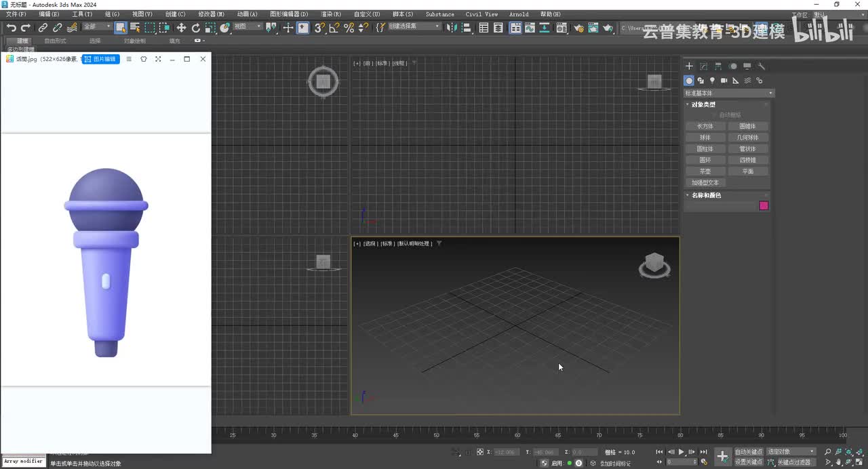Image resolution: width=868 pixels, height=469 pixels.
Task: Click the Select Object tool icon
Action: (x=121, y=28)
